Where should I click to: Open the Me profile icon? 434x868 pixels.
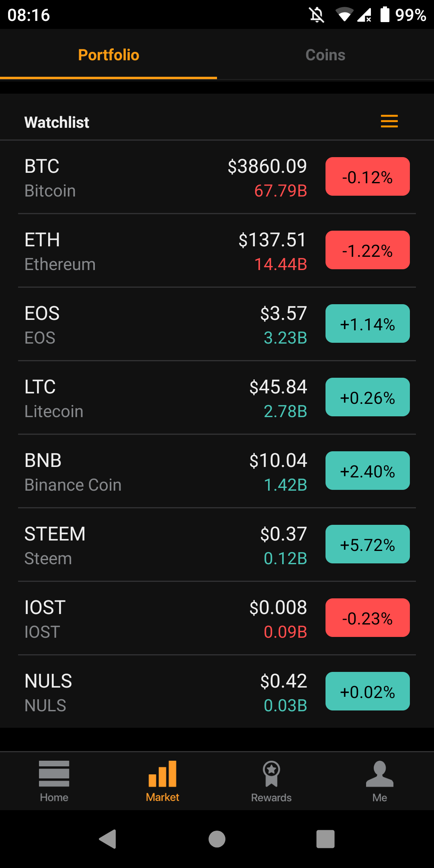tap(379, 774)
